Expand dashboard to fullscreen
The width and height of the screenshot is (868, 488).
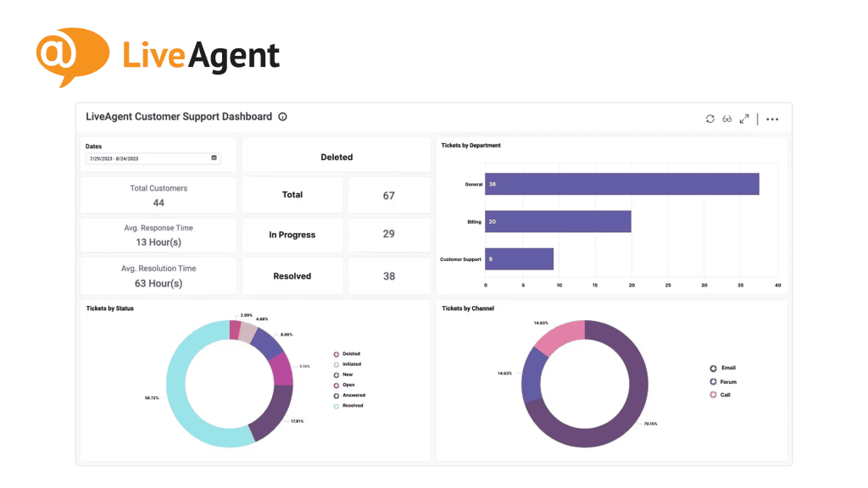click(744, 119)
